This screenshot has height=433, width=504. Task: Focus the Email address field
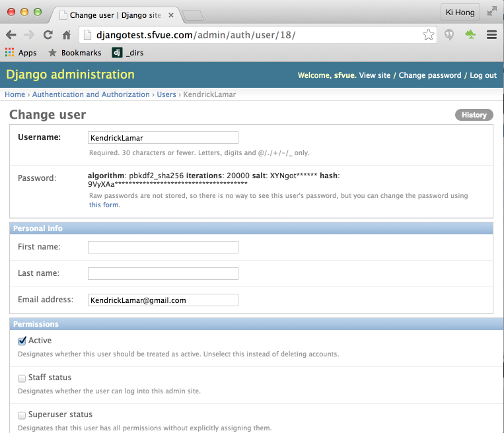(163, 300)
